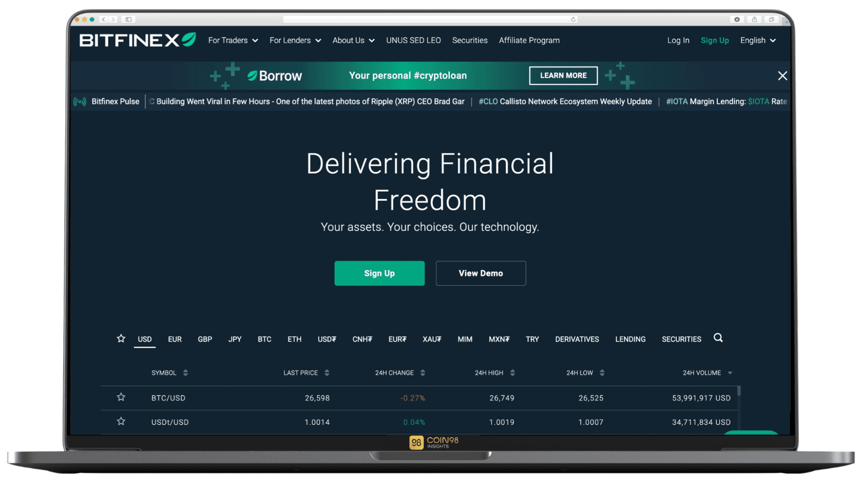The width and height of the screenshot is (868, 488).
Task: Click the View Demo button
Action: [481, 273]
